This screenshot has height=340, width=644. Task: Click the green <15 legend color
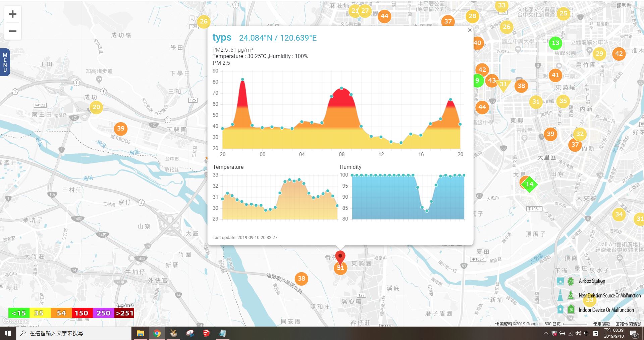[19, 313]
